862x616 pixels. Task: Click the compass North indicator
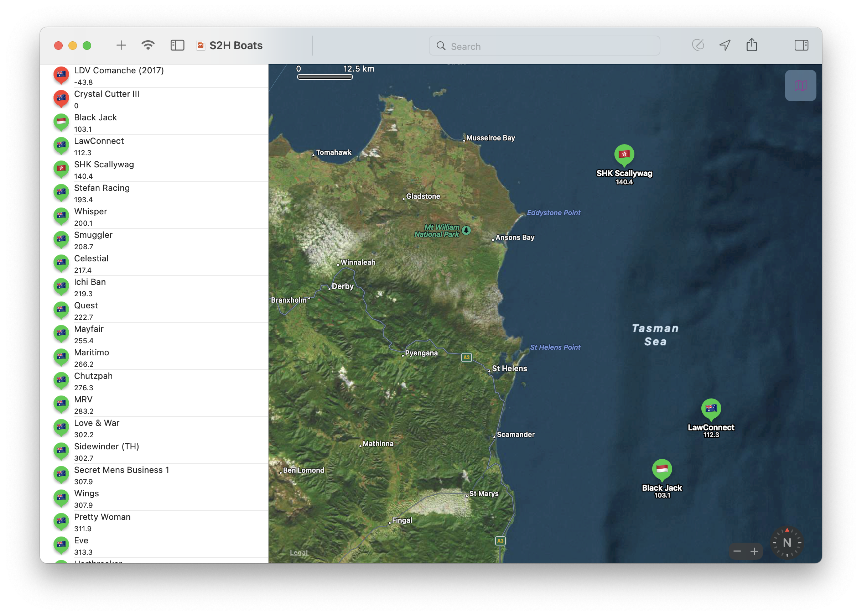pos(787,543)
